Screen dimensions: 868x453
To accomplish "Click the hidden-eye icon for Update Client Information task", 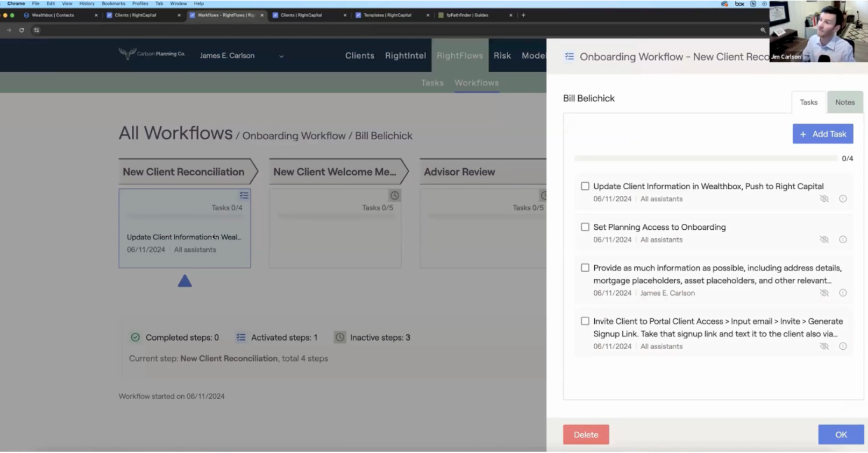I will tap(824, 199).
